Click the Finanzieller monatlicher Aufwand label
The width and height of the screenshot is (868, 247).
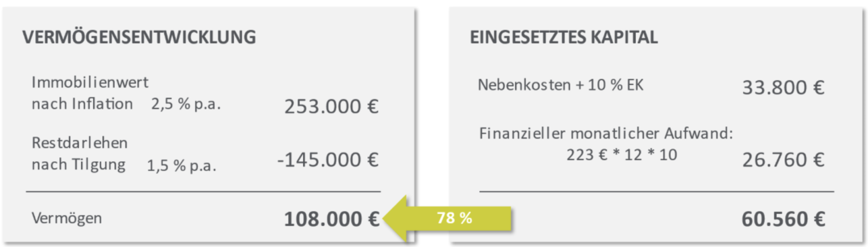606,134
